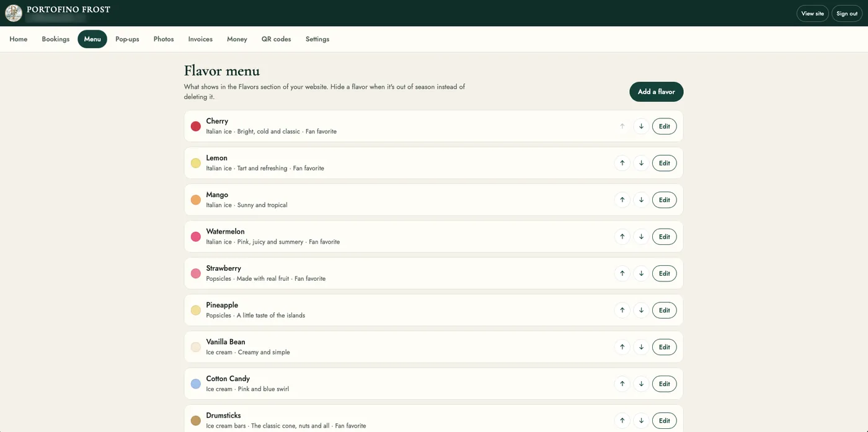This screenshot has height=432, width=868.
Task: Open the Money tab
Action: [x=237, y=39]
